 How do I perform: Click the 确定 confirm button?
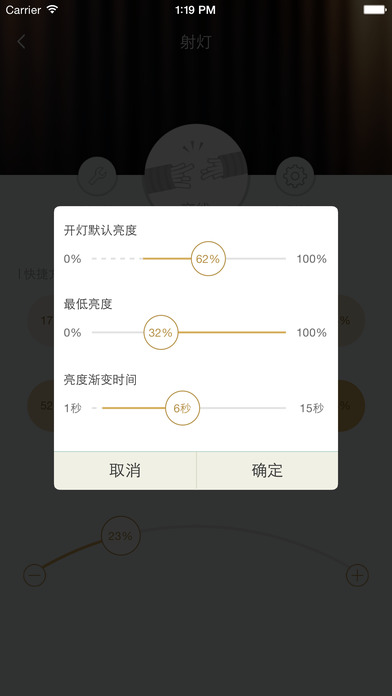click(x=267, y=471)
